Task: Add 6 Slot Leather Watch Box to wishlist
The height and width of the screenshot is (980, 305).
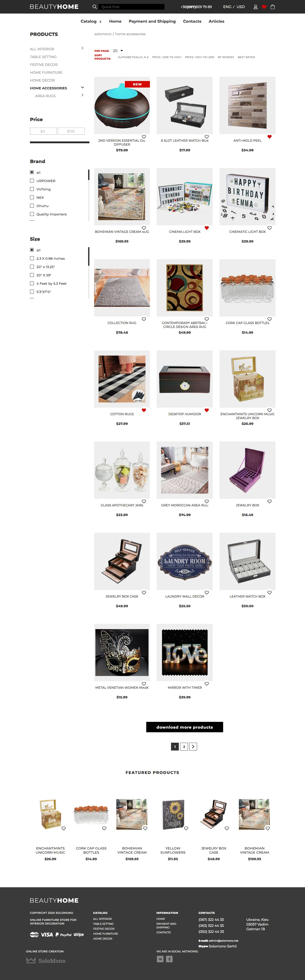Action: (207, 137)
